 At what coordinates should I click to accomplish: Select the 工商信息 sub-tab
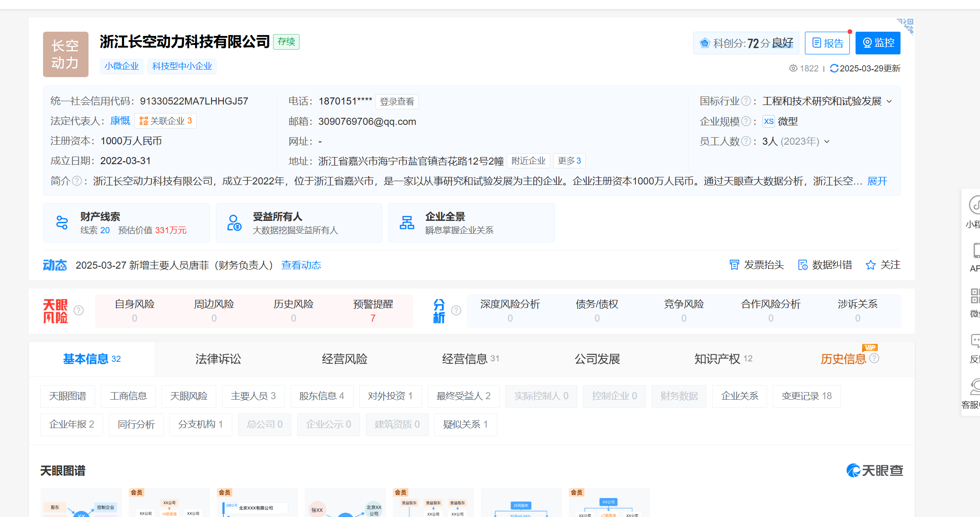click(x=128, y=396)
